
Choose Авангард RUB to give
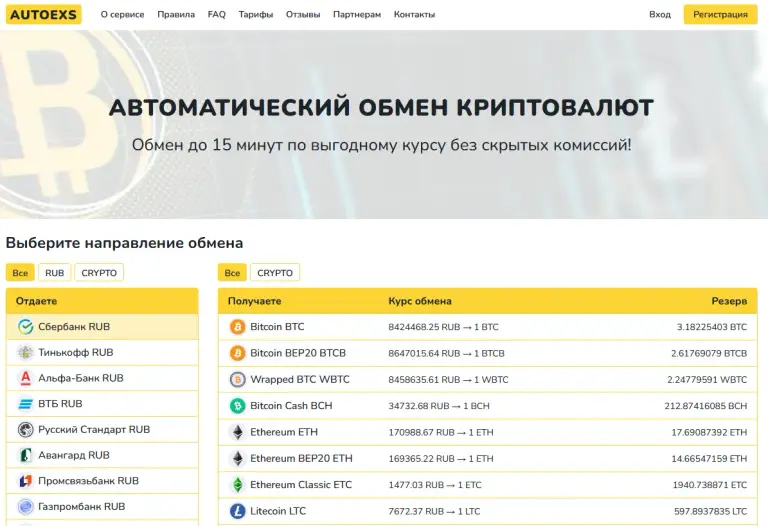102,455
